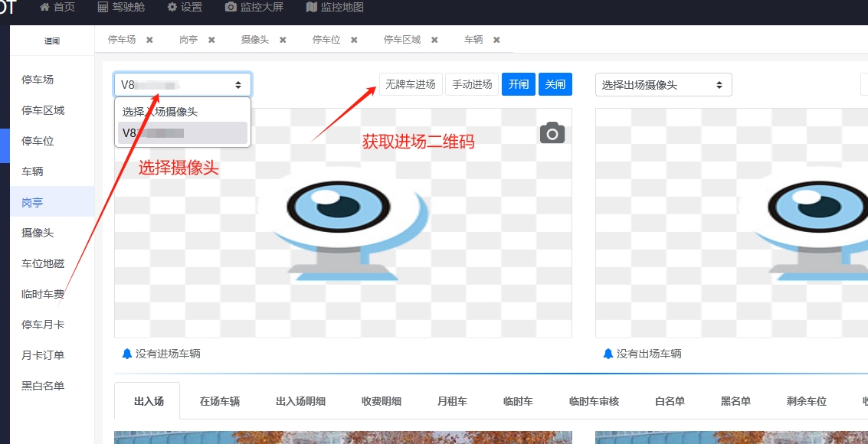
Task: Click the map icon beside 监控地图
Action: 311,7
